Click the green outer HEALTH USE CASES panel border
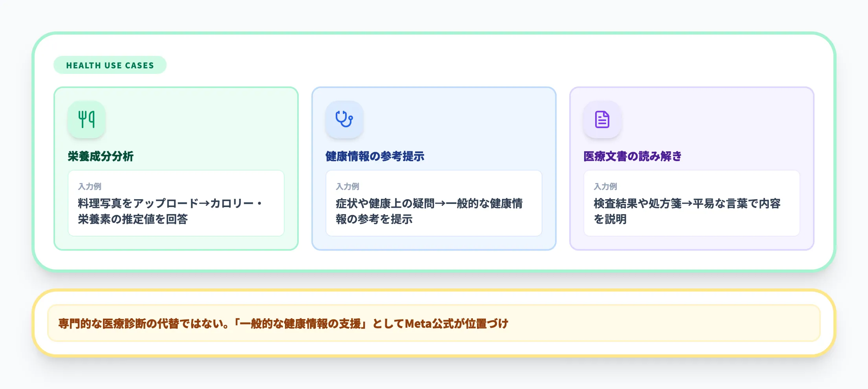Image resolution: width=868 pixels, height=389 pixels. 432,35
